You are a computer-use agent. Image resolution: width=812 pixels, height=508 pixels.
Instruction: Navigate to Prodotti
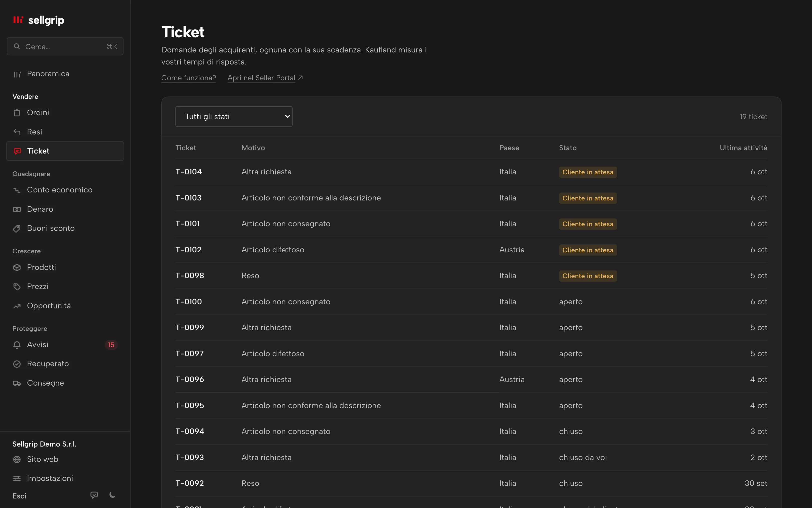click(65, 267)
